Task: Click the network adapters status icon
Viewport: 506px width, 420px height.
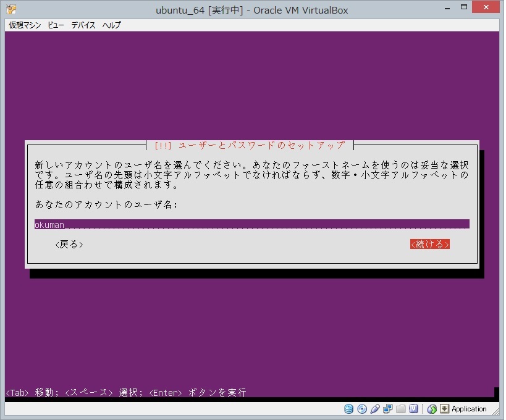Action: click(387, 409)
